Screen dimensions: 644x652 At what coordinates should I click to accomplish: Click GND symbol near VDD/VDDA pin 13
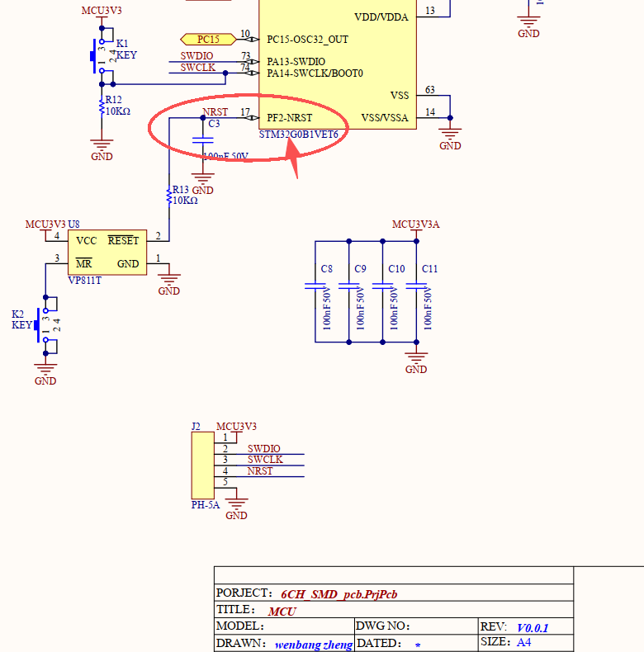tap(528, 27)
